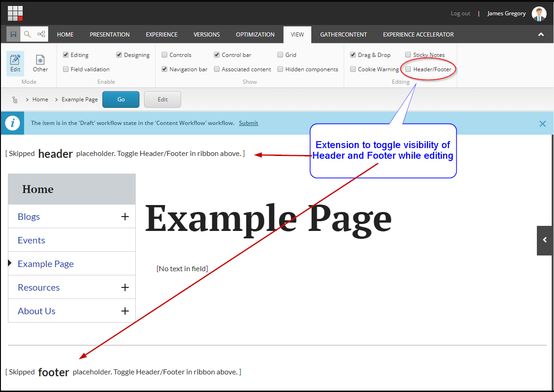Select the Edit mode icon
This screenshot has width=554, height=392.
[x=15, y=63]
